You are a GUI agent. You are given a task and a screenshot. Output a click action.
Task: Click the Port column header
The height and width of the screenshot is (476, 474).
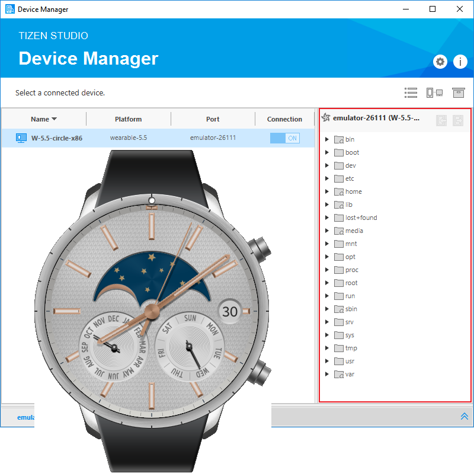(213, 119)
